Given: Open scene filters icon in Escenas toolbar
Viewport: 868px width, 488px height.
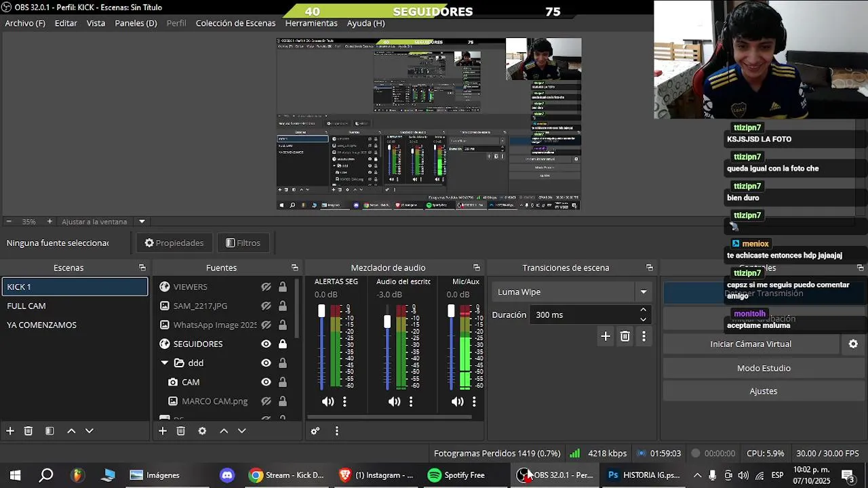Looking at the screenshot, I should [x=50, y=431].
